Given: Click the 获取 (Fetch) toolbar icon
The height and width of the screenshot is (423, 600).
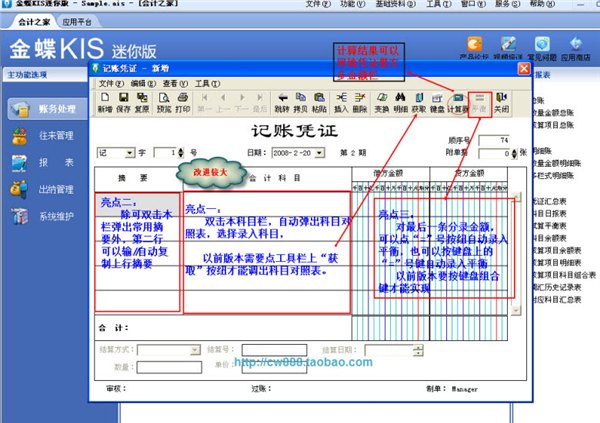Looking at the screenshot, I should 419,103.
